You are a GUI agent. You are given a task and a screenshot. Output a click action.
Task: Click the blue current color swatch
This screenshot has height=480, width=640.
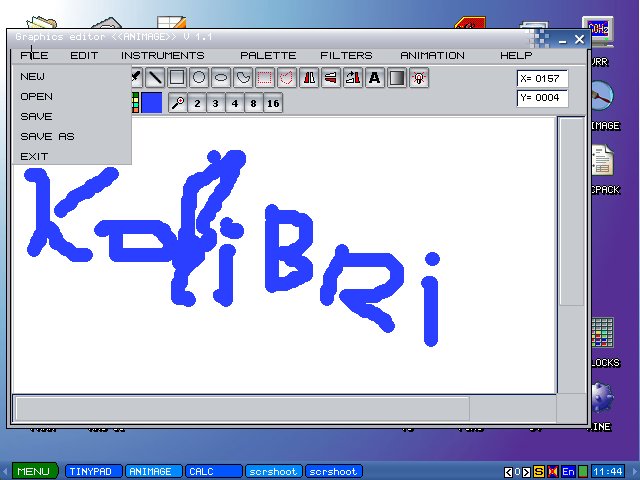pyautogui.click(x=151, y=102)
